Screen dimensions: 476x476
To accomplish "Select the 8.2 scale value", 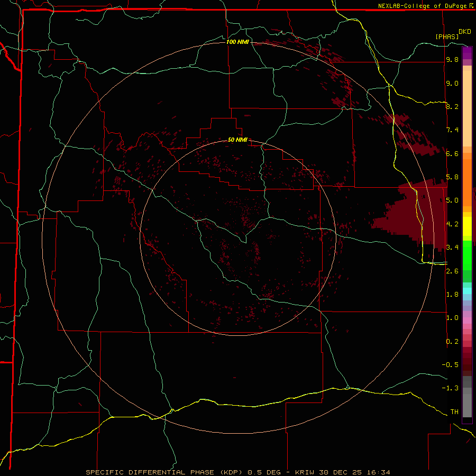I will tap(452, 107).
